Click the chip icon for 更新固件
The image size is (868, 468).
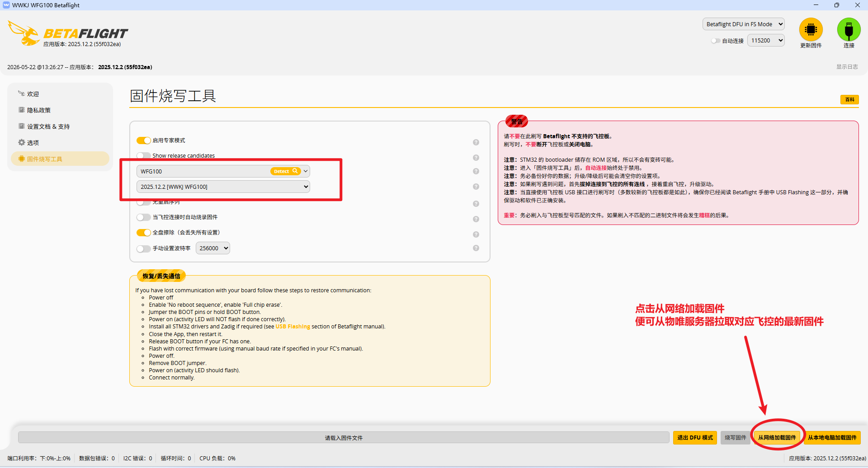(x=811, y=30)
